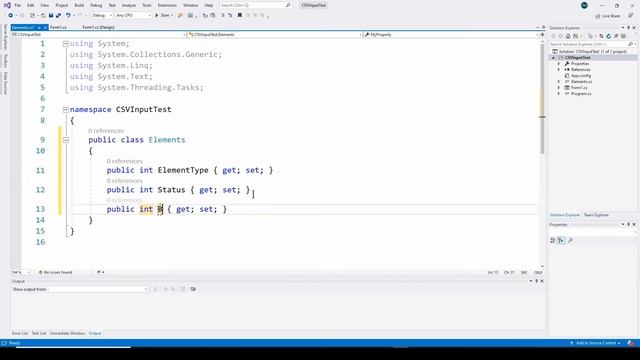This screenshot has height=360, width=640.
Task: Toggle word wrap icon in Output panel
Action: click(193, 289)
